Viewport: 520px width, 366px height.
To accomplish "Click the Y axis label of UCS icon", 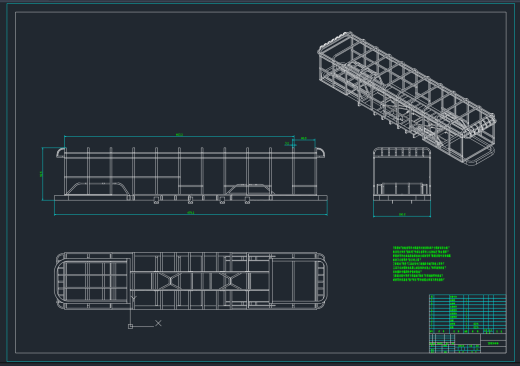I will tap(133, 299).
